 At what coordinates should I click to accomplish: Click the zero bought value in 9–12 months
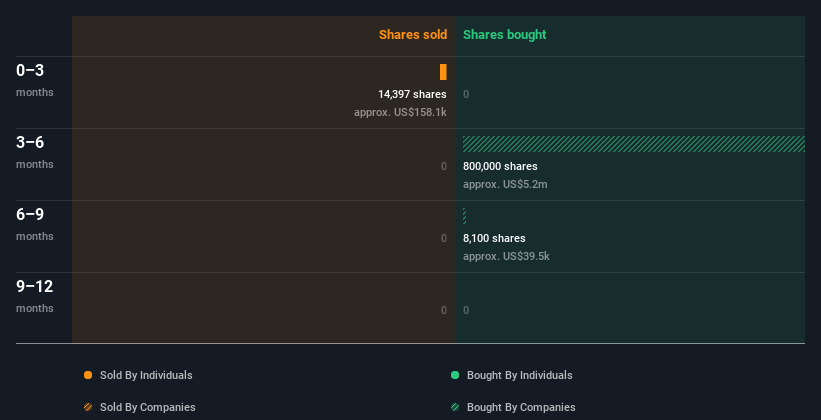(x=466, y=310)
